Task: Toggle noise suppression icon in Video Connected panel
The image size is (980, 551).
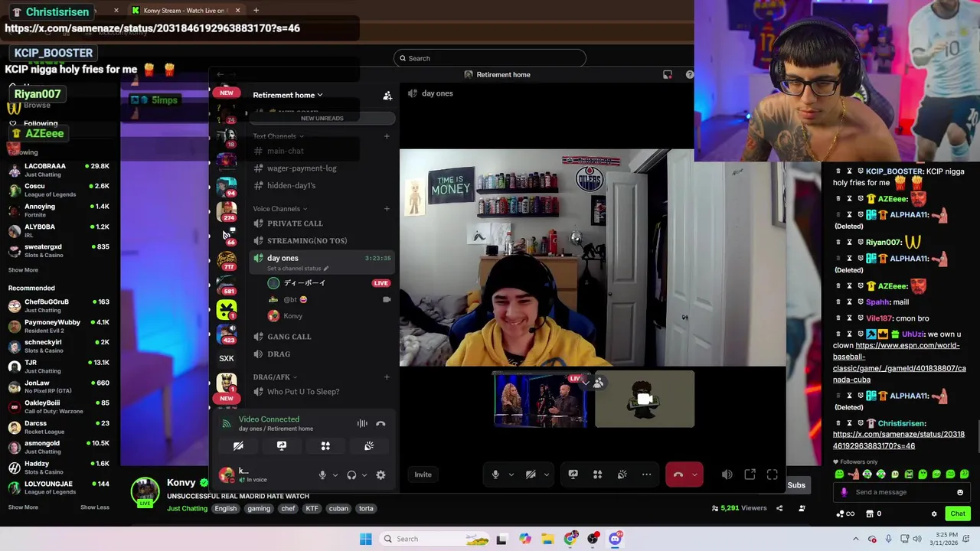Action: [362, 423]
